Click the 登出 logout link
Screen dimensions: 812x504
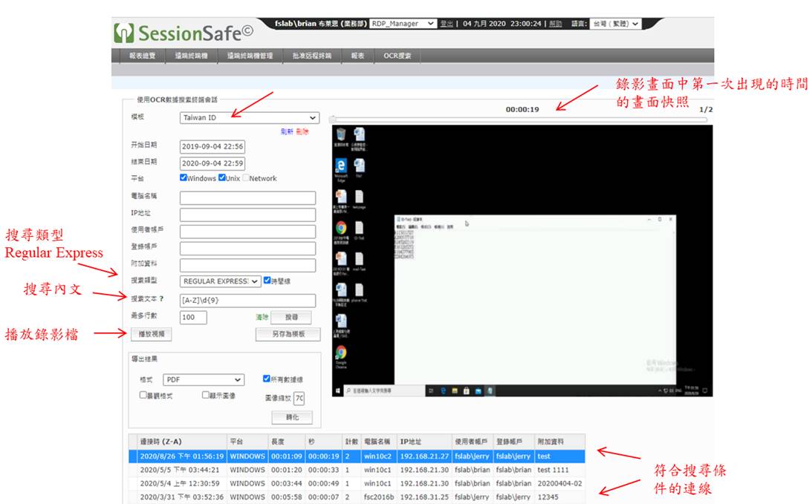click(x=446, y=24)
